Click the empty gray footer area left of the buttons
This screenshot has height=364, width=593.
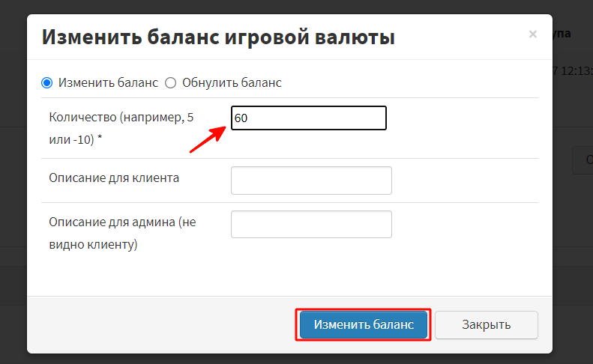pos(157,324)
